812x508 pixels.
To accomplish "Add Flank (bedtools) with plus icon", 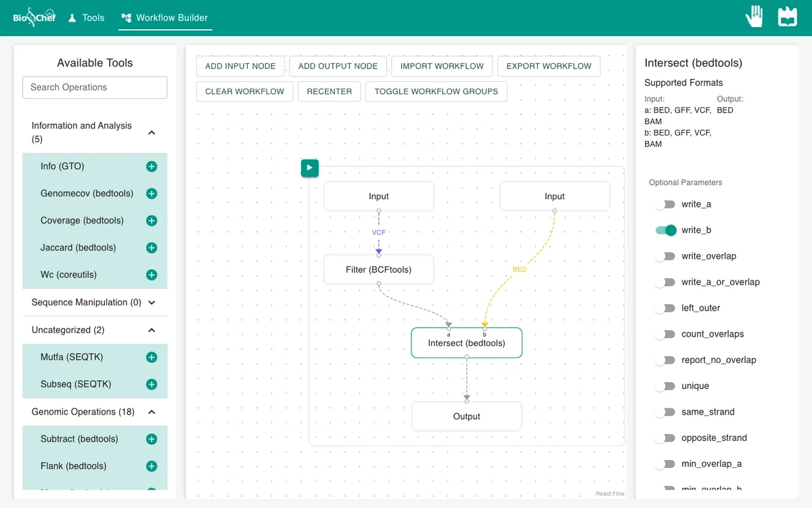I will pyautogui.click(x=152, y=466).
